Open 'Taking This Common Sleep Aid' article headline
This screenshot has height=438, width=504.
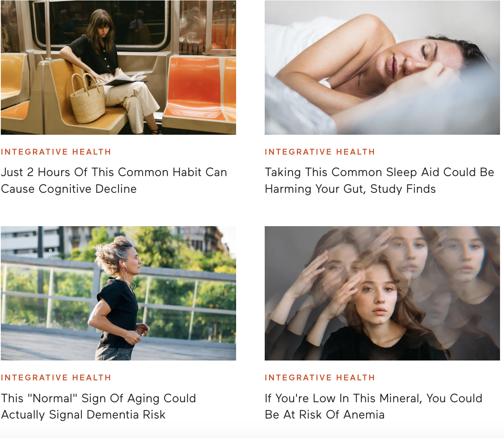(380, 180)
